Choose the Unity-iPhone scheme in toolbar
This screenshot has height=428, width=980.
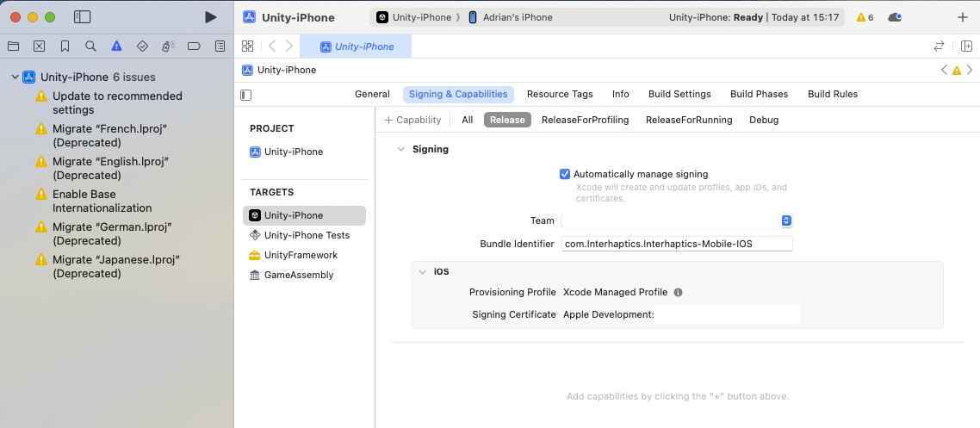point(413,17)
